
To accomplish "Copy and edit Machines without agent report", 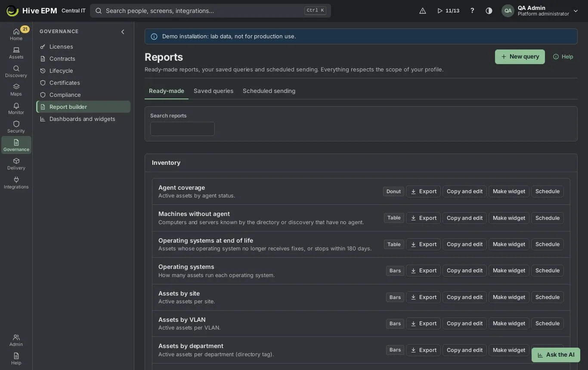I will [x=464, y=218].
